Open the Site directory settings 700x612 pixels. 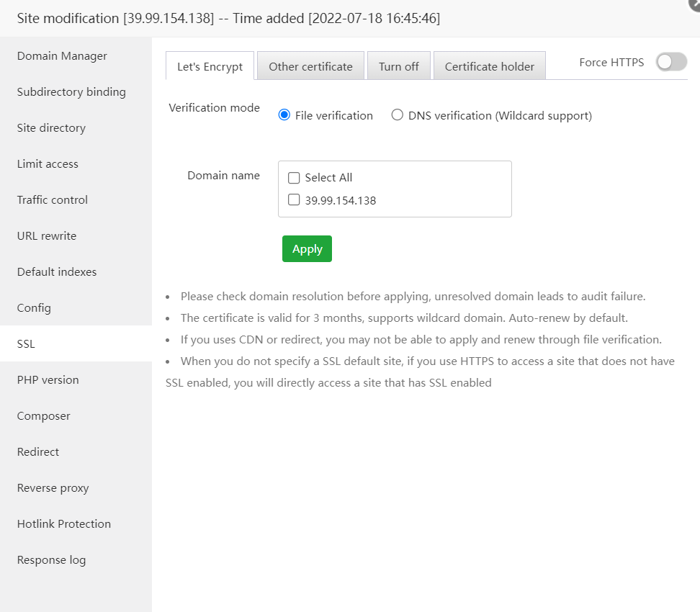point(51,128)
